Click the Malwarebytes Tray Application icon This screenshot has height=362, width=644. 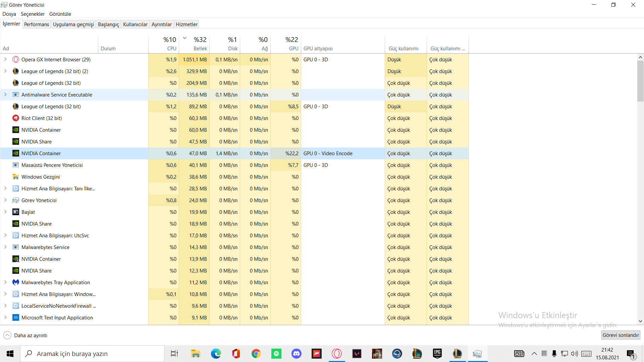coord(16,283)
